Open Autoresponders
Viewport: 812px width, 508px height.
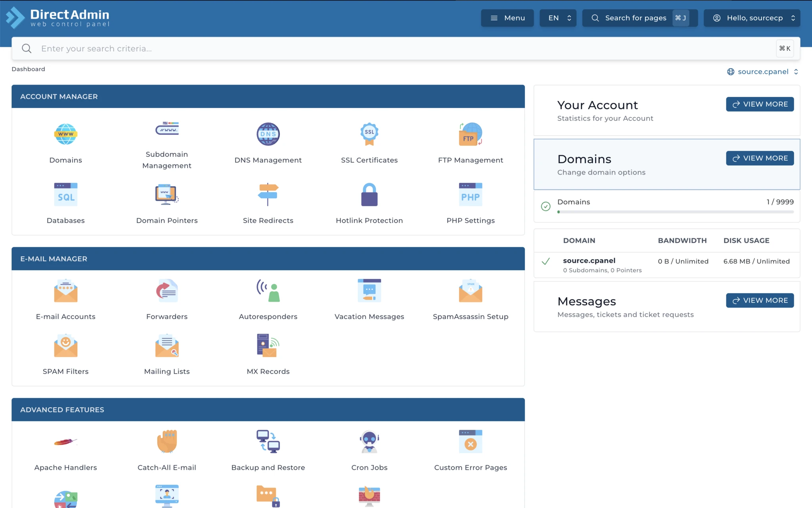268,291
